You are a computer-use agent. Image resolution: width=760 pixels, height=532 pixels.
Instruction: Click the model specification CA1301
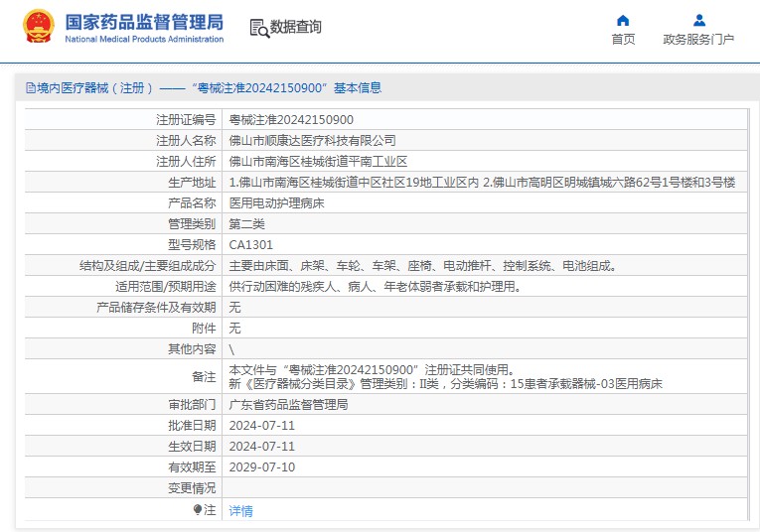click(x=251, y=245)
